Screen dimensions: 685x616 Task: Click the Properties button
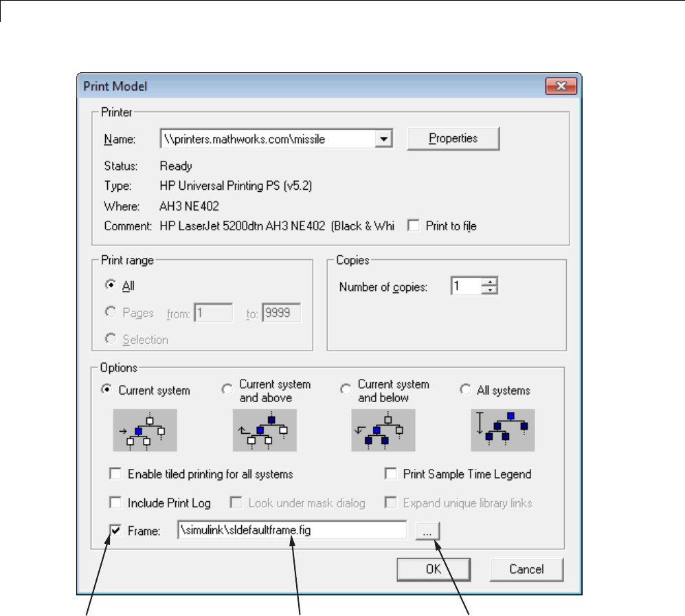[453, 139]
